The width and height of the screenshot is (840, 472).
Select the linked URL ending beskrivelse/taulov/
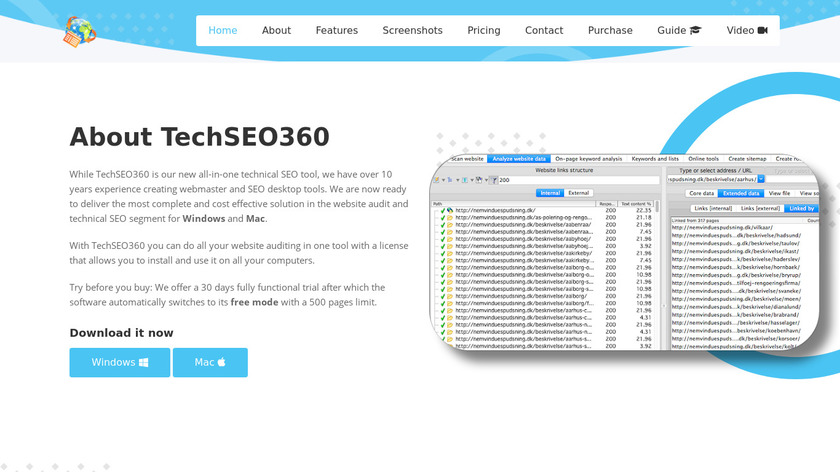click(735, 243)
